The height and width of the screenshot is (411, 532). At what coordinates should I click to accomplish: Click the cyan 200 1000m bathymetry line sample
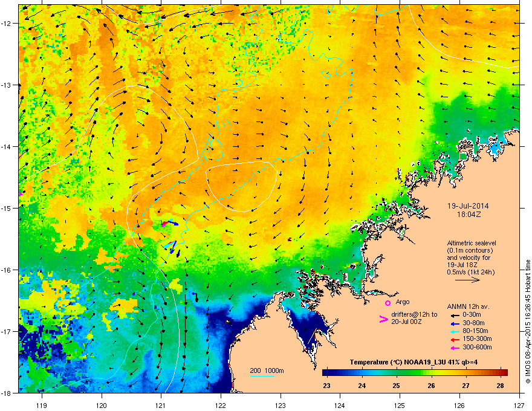pos(262,377)
